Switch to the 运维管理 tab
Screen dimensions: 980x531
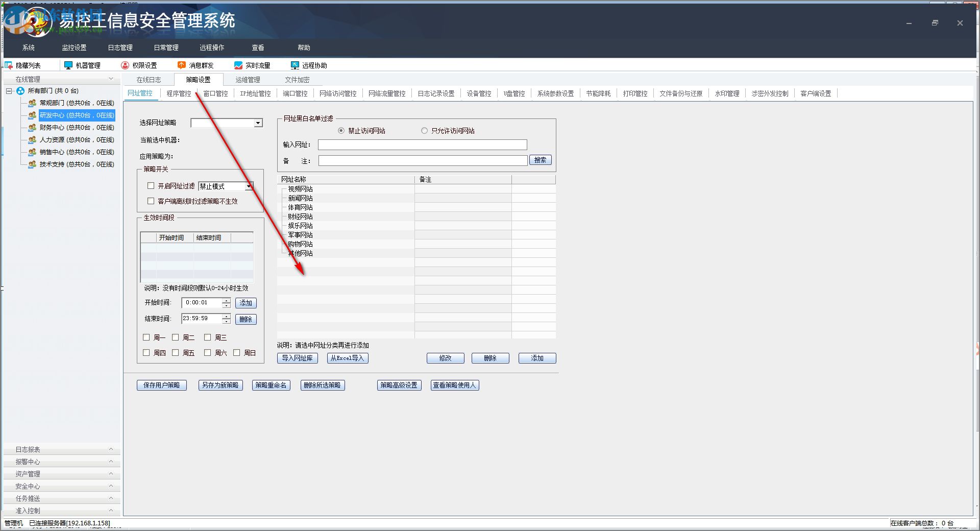(248, 80)
